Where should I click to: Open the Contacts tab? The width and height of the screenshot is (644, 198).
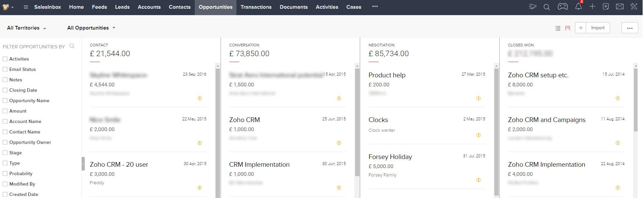click(180, 7)
